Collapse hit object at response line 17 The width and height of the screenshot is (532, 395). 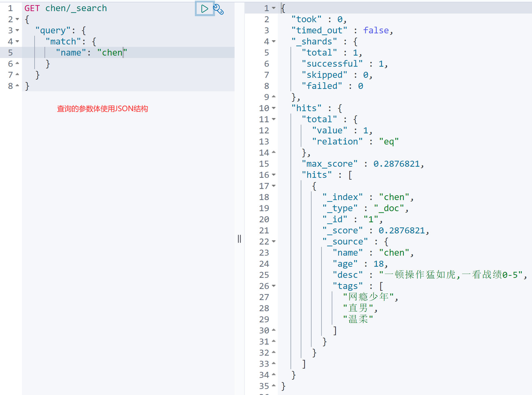click(274, 186)
